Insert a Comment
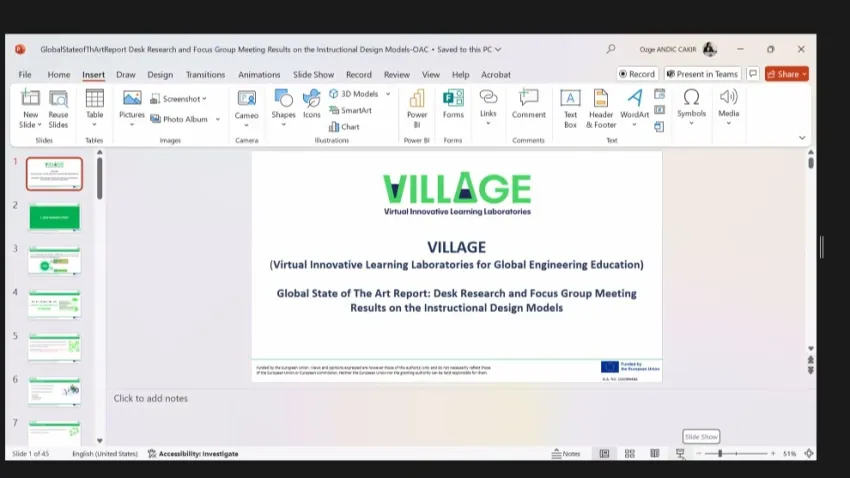 528,104
